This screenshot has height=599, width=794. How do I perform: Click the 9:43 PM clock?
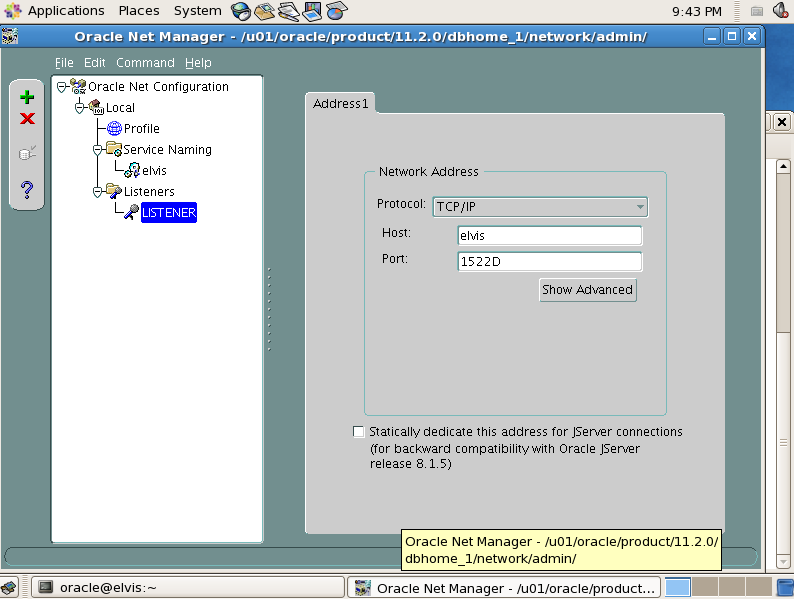[x=697, y=11]
